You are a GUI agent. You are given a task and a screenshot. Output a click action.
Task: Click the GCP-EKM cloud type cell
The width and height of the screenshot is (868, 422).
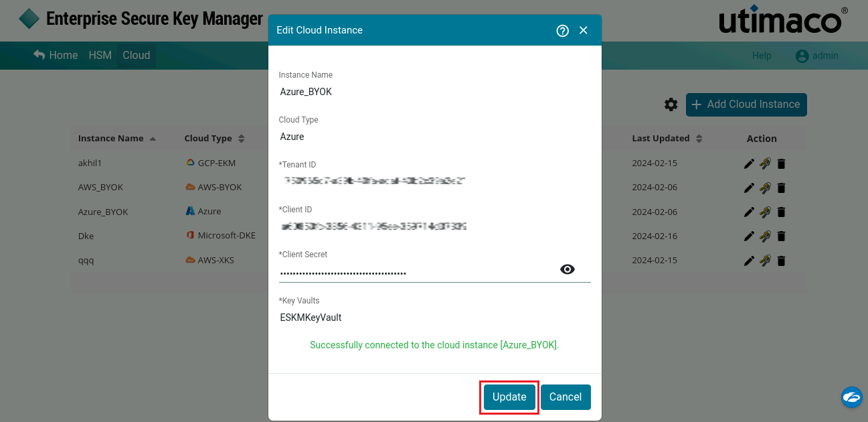click(217, 163)
